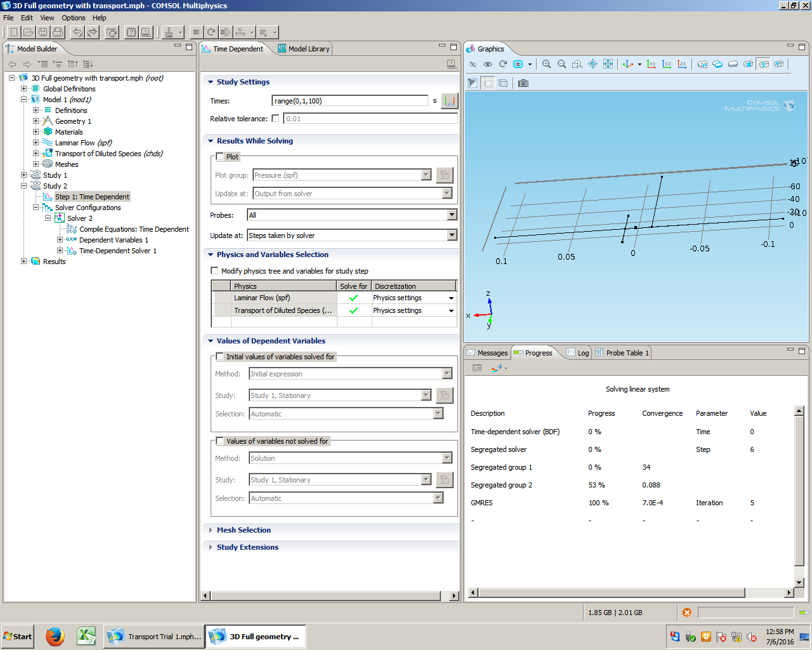Switch to the XY plane view
The height and width of the screenshot is (650, 812).
tap(652, 64)
